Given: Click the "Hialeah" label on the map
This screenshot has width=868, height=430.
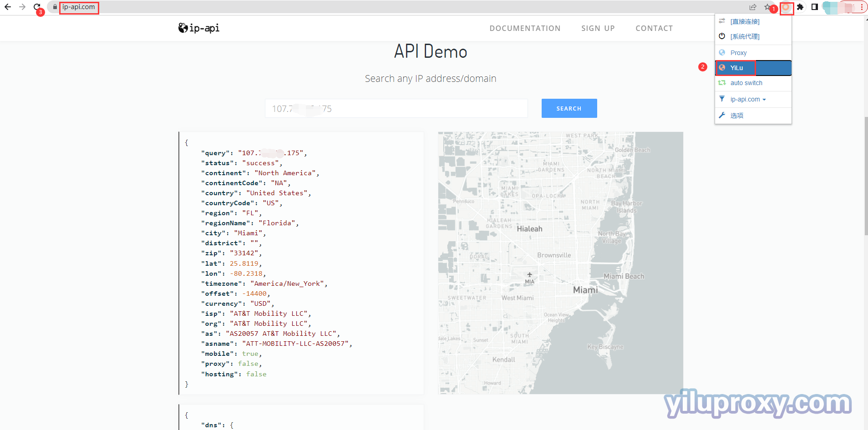Looking at the screenshot, I should click(x=529, y=229).
